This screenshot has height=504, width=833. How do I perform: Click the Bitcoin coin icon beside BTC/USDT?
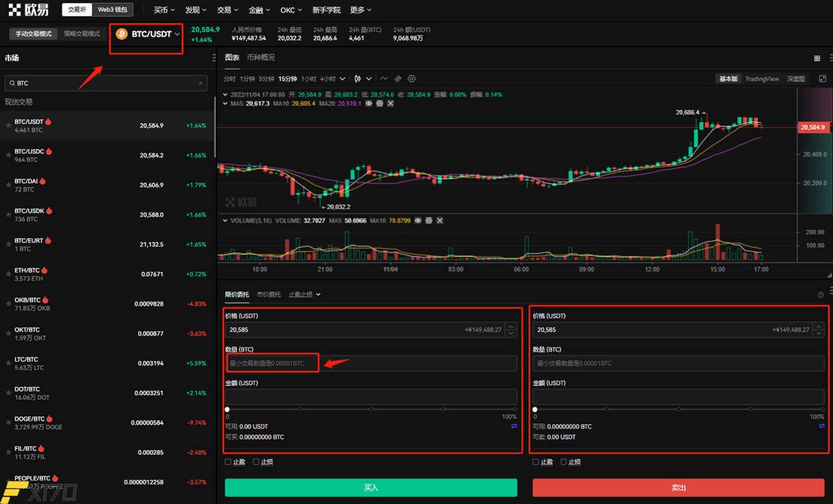coord(122,33)
